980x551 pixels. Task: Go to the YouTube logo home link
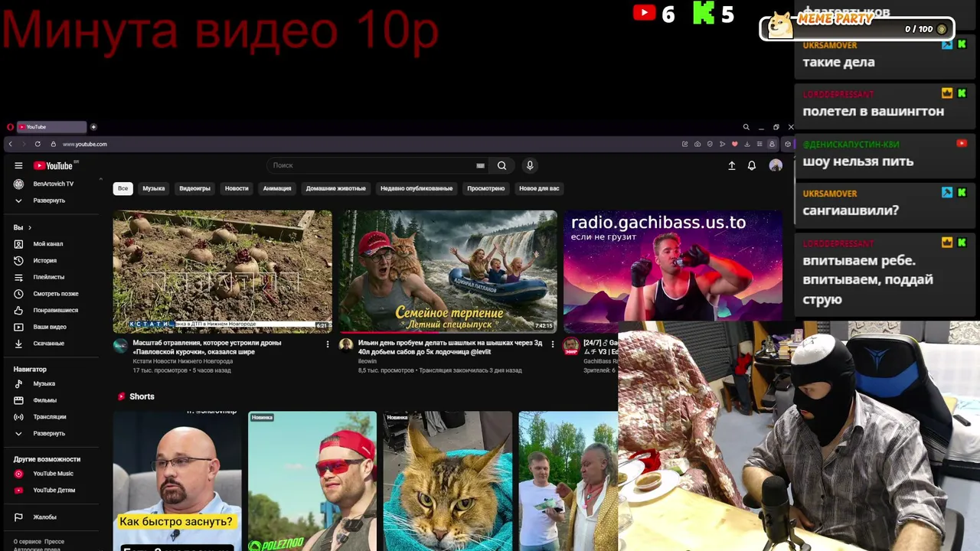pyautogui.click(x=54, y=165)
